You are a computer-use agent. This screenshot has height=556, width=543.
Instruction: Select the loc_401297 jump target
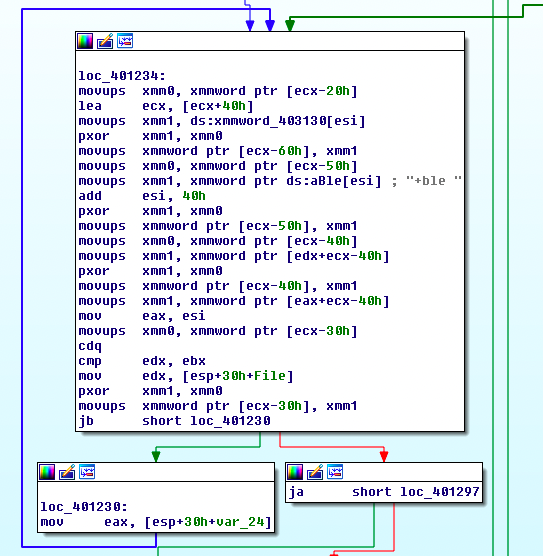440,492
